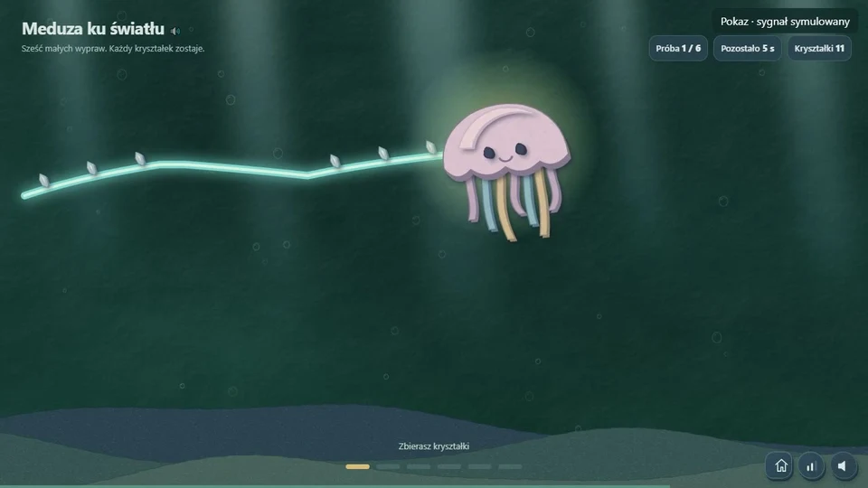Click the crystal nearest the jellyfish
This screenshot has height=488, width=868.
tap(431, 147)
